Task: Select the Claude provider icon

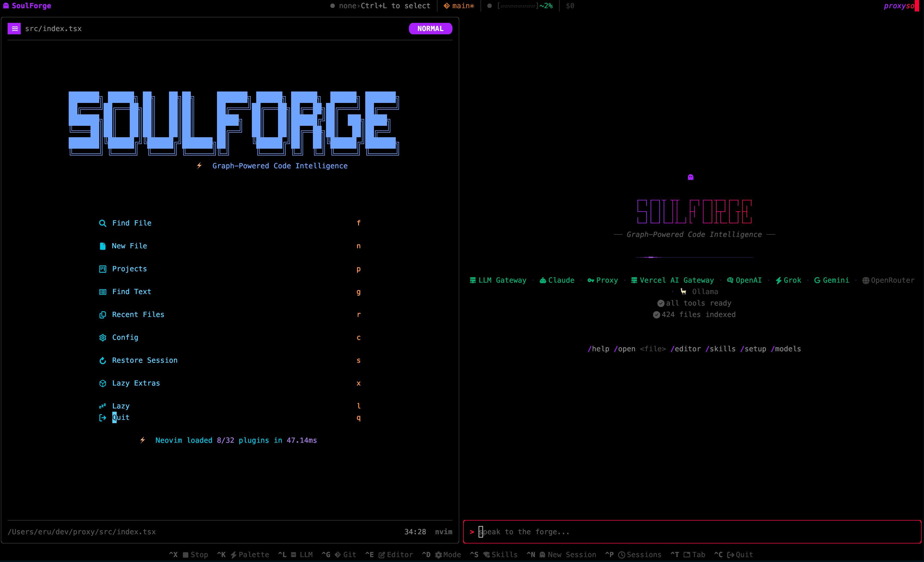Action: point(543,280)
